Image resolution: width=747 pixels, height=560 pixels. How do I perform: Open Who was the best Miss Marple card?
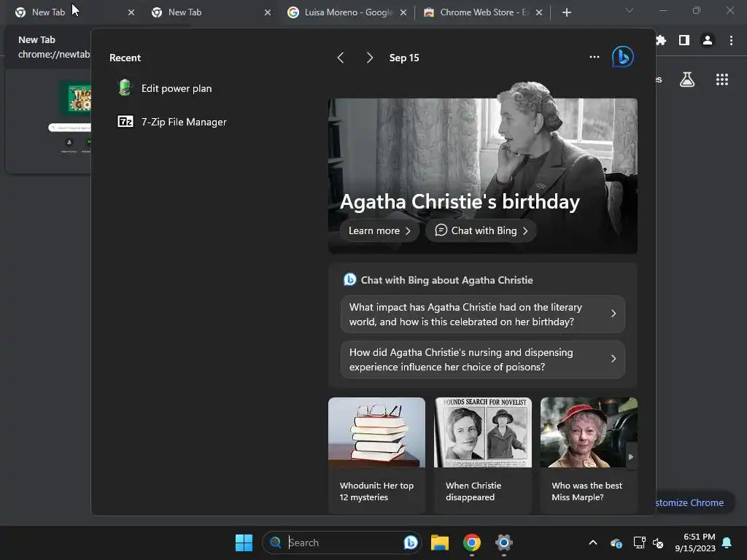(x=589, y=455)
